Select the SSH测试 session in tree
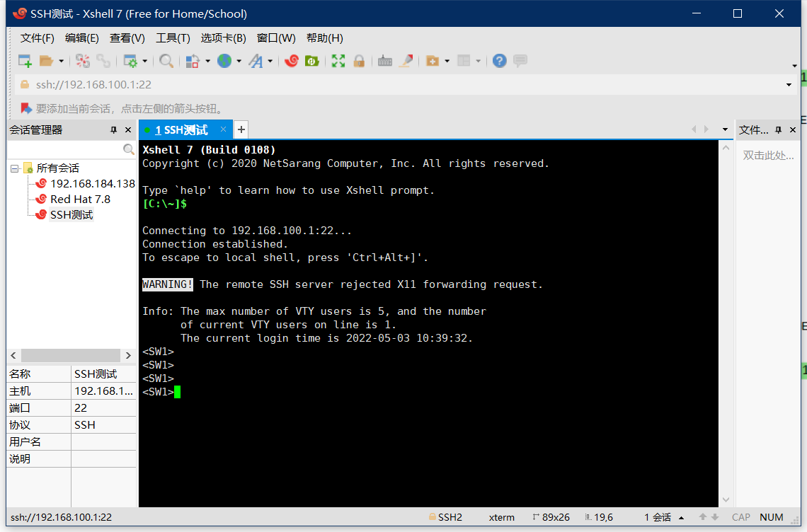Screen dimensions: 807x532 tap(71, 214)
